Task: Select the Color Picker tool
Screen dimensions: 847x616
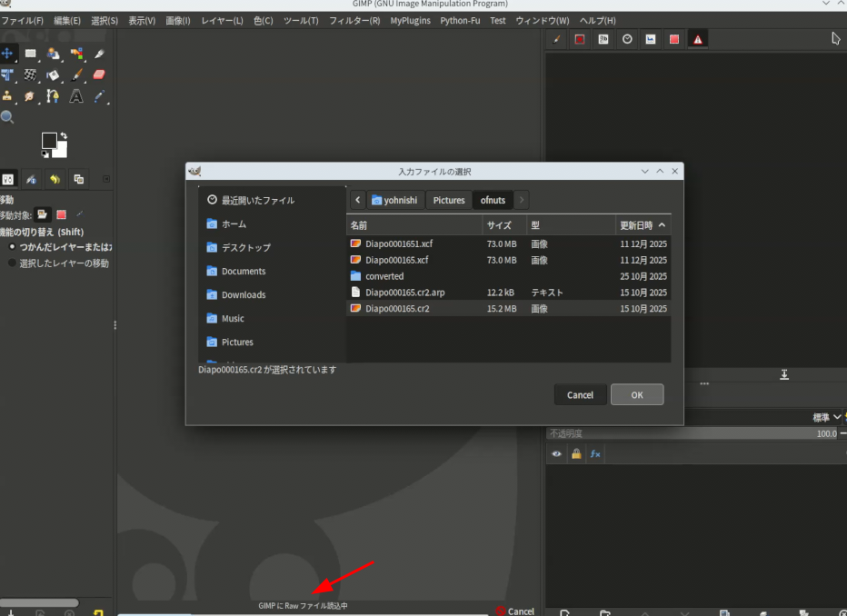Action: (x=99, y=96)
